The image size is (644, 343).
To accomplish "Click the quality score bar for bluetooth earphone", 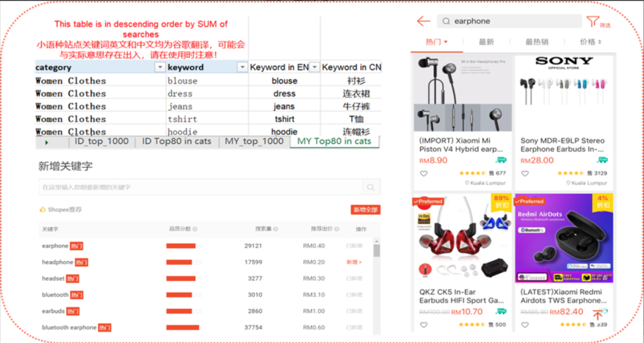I will pyautogui.click(x=184, y=328).
